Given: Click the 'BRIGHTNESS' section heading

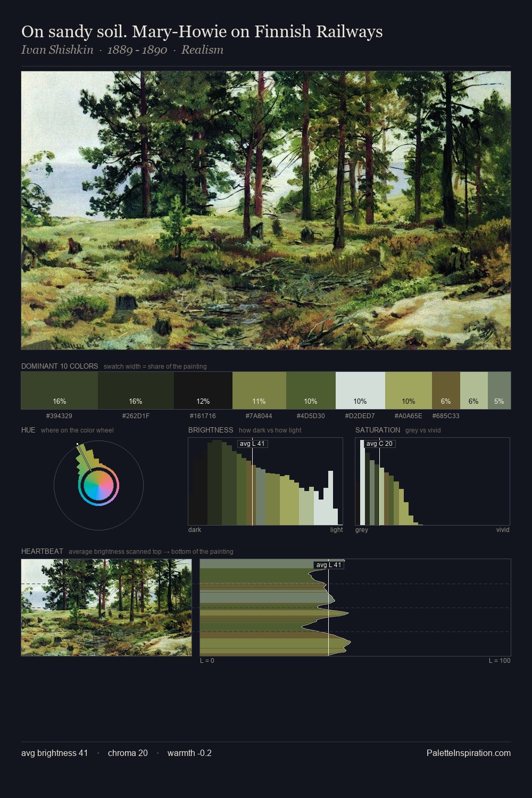Looking at the screenshot, I should 211,430.
